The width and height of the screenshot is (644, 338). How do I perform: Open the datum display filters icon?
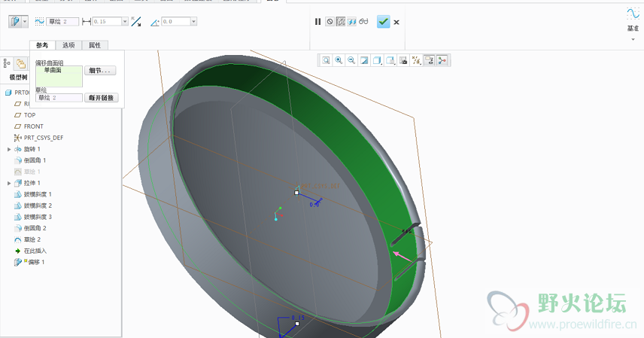(416, 60)
